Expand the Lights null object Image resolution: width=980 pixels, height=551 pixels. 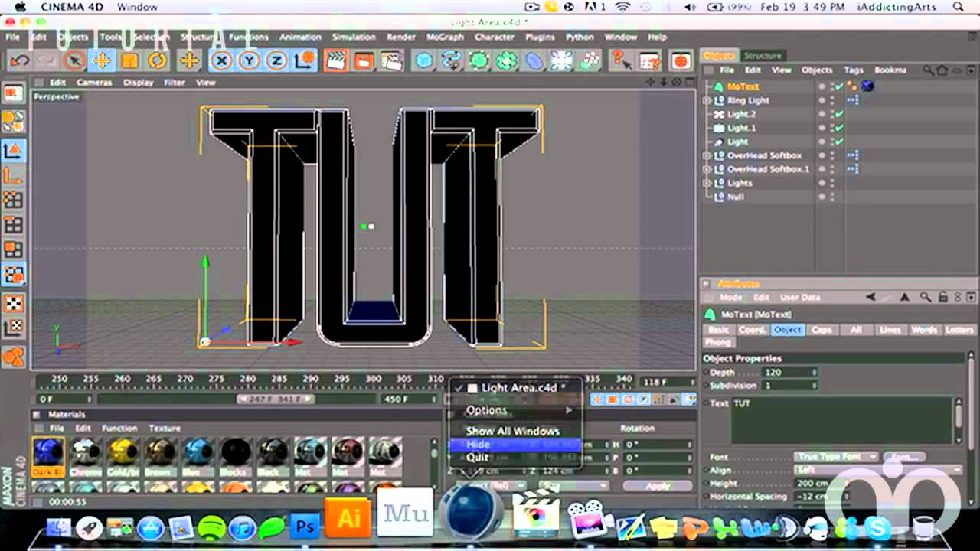pos(707,183)
